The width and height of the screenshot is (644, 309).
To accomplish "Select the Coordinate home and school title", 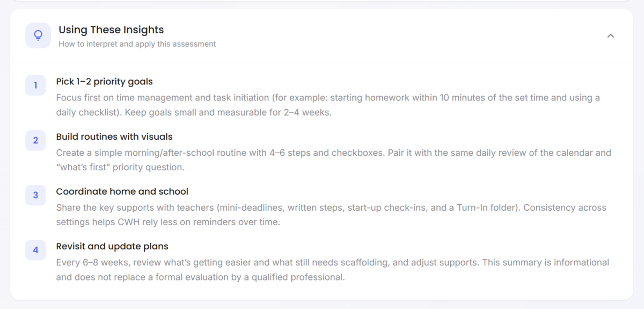I will (x=122, y=191).
